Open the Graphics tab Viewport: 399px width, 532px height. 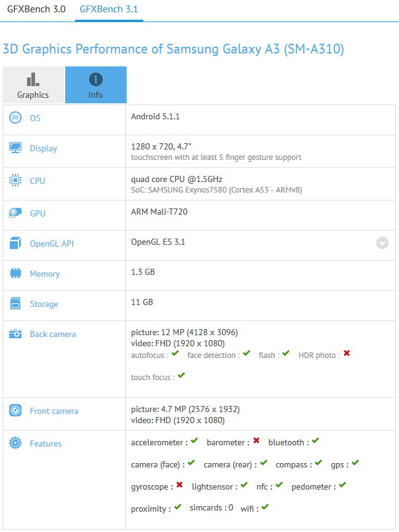33,85
